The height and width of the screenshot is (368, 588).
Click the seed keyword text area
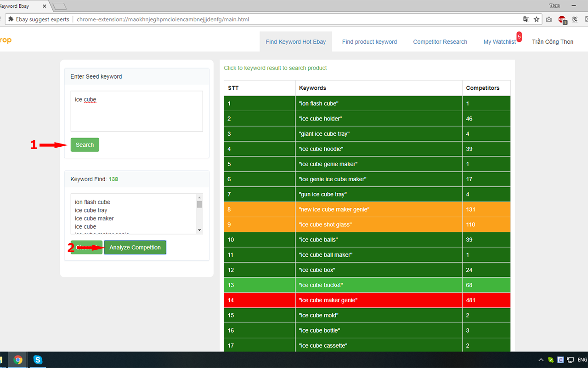click(x=136, y=111)
